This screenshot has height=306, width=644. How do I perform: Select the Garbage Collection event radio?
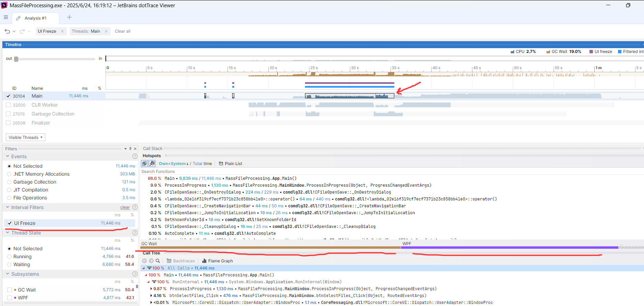9,182
